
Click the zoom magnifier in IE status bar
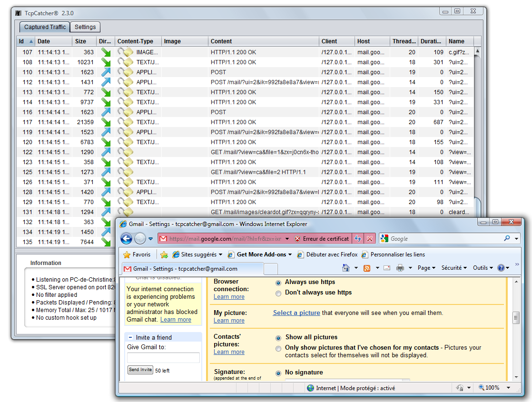pyautogui.click(x=482, y=387)
